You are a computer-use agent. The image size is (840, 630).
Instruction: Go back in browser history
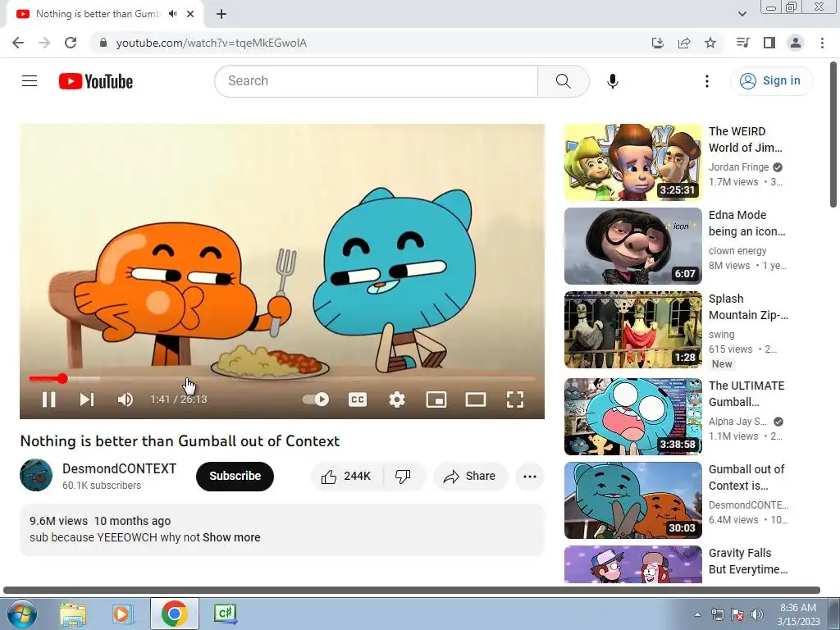pos(18,43)
